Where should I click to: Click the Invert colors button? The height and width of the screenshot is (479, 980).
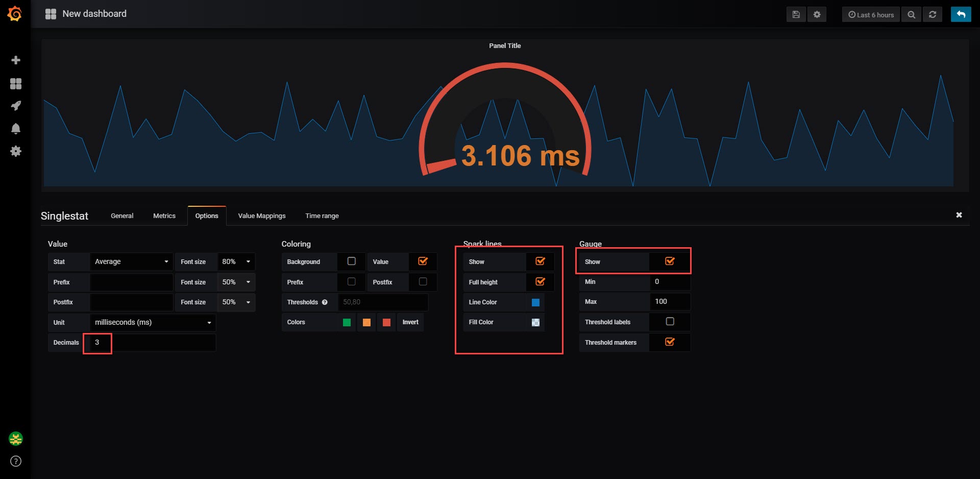point(410,322)
